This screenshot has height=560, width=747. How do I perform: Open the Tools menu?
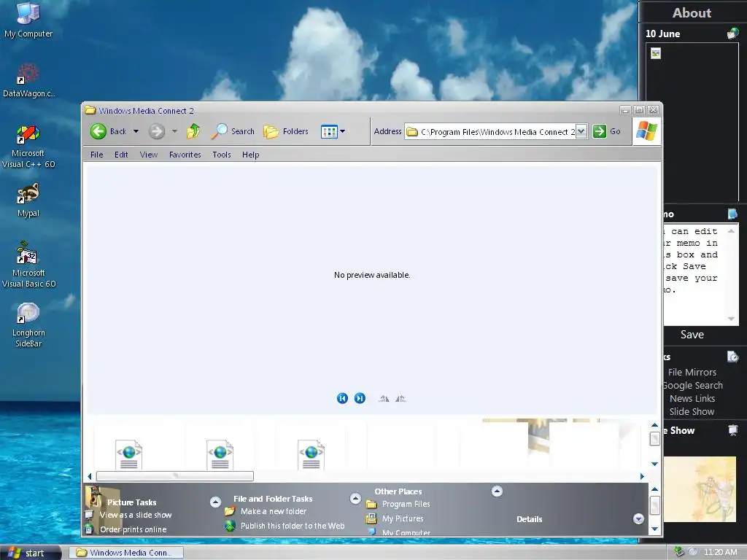pyautogui.click(x=222, y=155)
